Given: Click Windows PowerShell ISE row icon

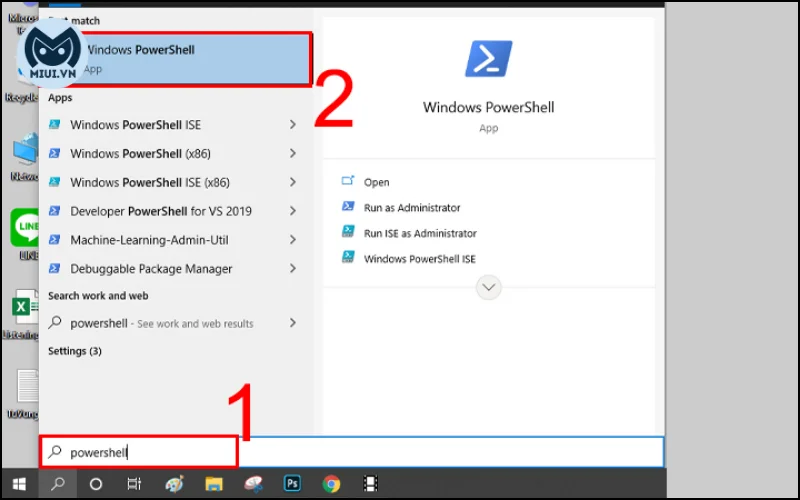Looking at the screenshot, I should click(x=55, y=124).
